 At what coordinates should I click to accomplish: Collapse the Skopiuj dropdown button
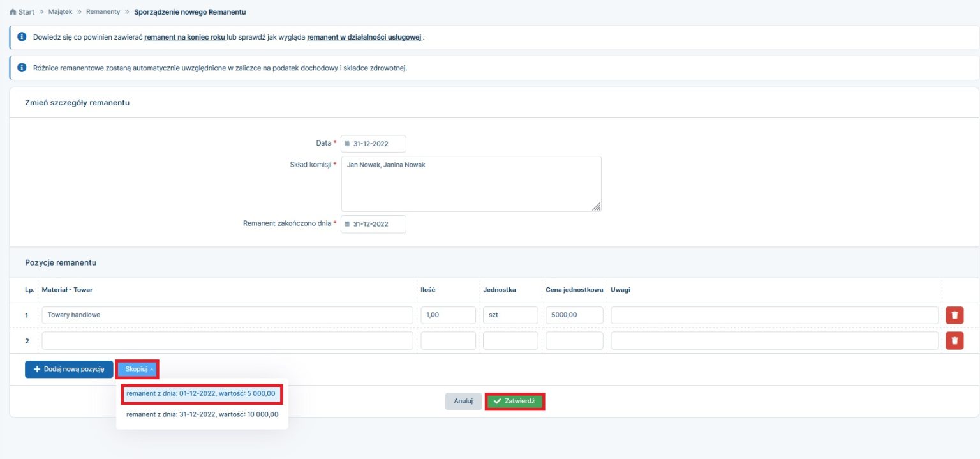137,369
